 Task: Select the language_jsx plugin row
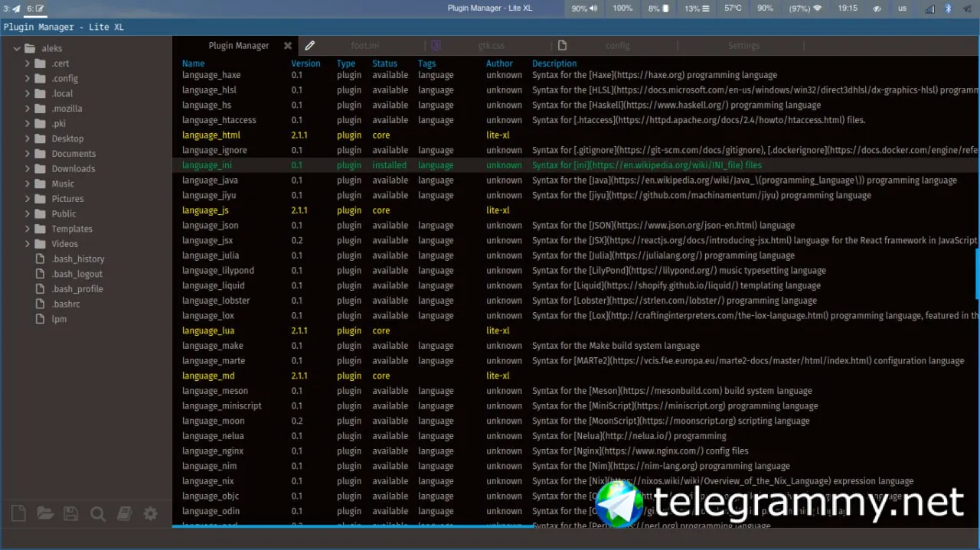(x=574, y=240)
